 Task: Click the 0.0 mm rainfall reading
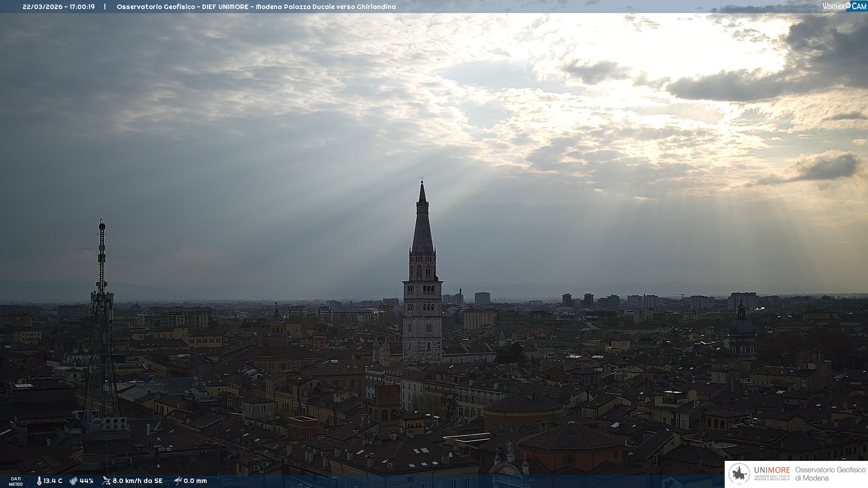(x=195, y=481)
